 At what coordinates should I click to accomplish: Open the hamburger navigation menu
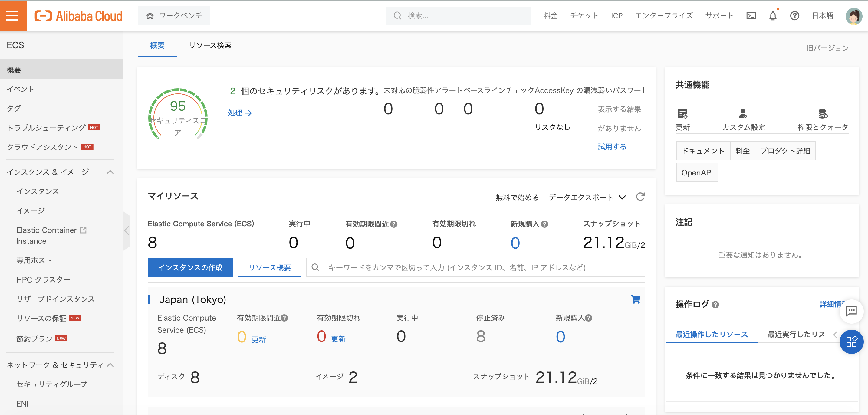[13, 15]
